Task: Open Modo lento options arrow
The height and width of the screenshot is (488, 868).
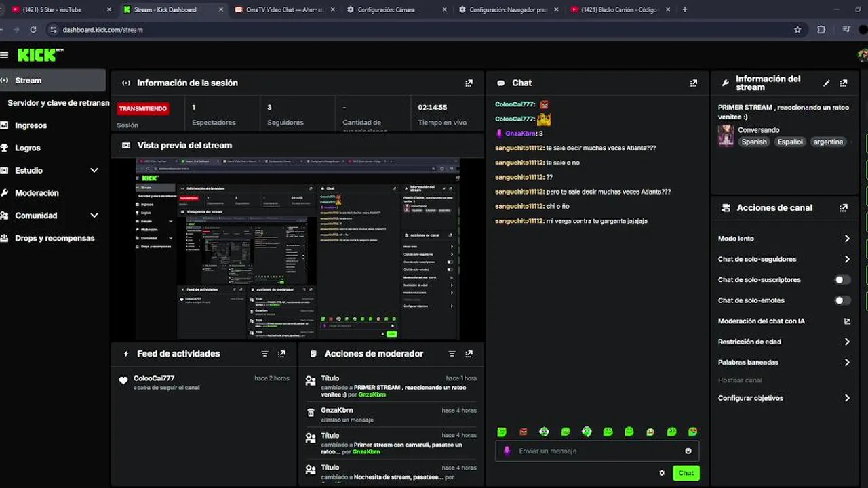Action: [x=847, y=239]
